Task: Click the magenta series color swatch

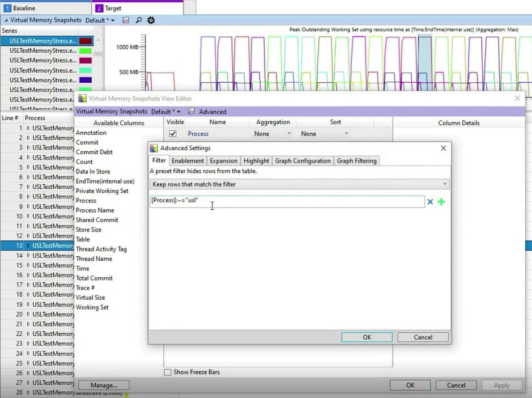Action: 86,61
